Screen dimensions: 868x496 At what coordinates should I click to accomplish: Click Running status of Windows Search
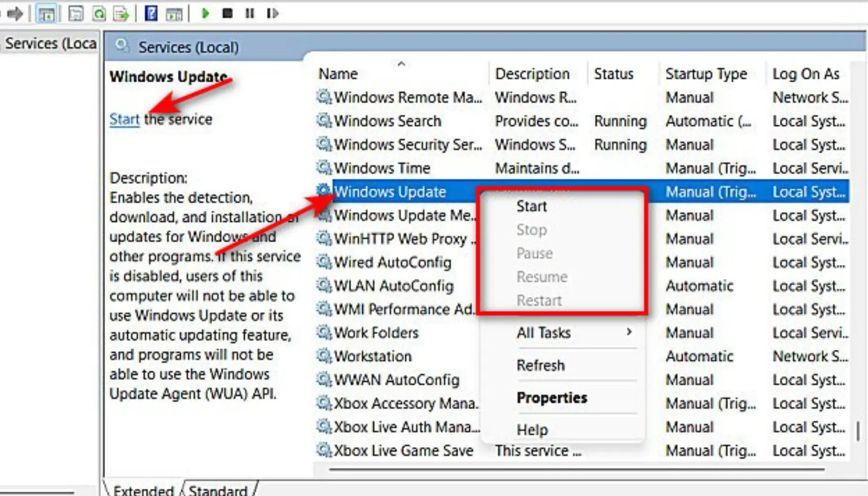[620, 121]
